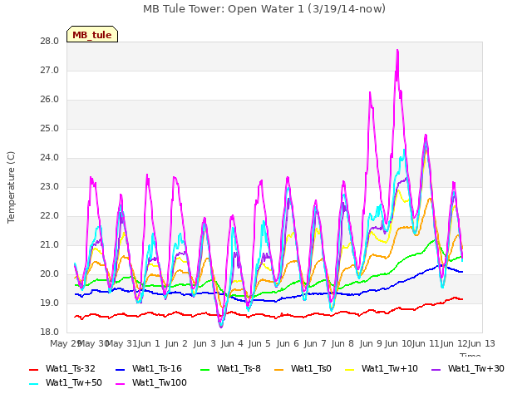The width and height of the screenshot is (532, 399).
Task: Select the Wat1_Ts-8 legend label
Action: [239, 368]
